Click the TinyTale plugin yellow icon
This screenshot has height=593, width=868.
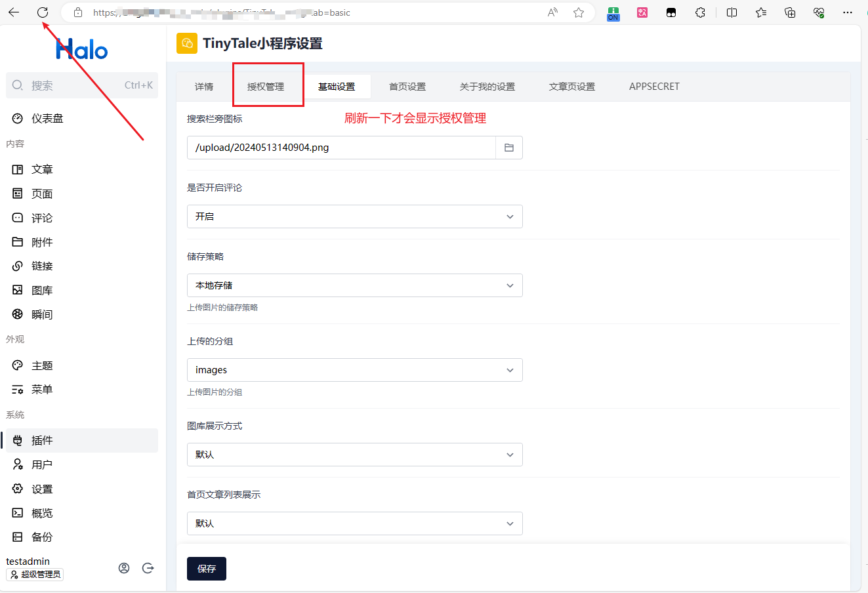click(187, 43)
